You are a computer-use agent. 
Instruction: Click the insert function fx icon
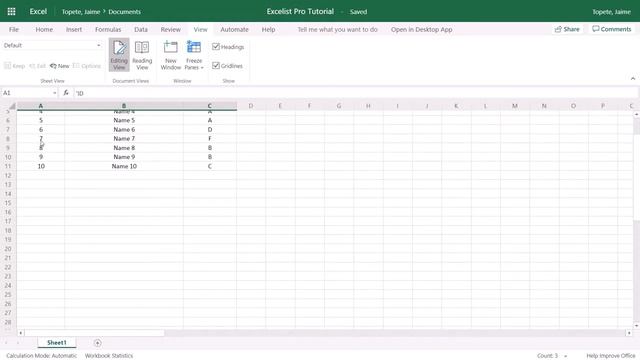click(x=66, y=93)
